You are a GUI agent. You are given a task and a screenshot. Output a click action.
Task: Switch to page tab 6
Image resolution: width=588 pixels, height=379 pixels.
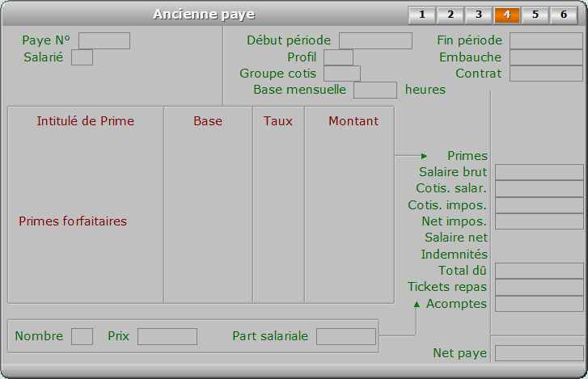pos(564,15)
